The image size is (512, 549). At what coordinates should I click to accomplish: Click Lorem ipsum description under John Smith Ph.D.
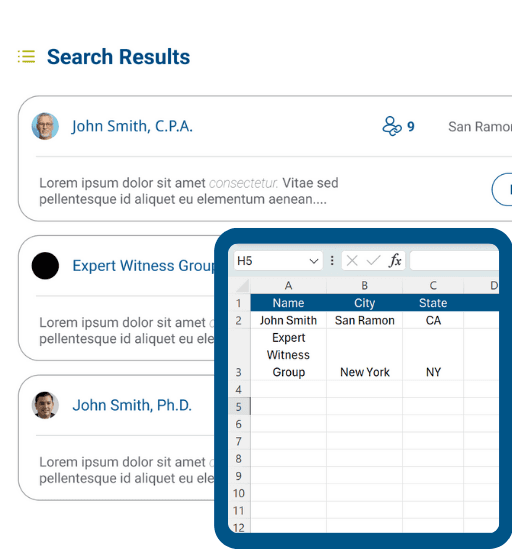(x=126, y=470)
